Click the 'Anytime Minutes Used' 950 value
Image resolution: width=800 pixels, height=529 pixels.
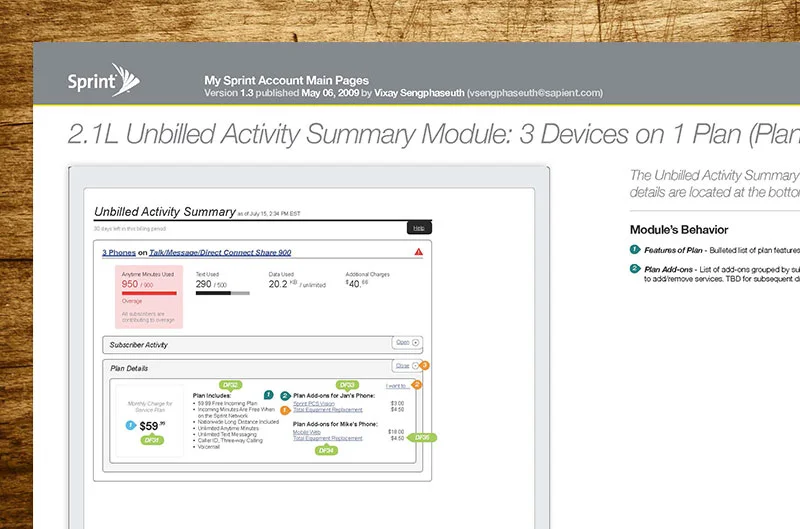pyautogui.click(x=130, y=284)
